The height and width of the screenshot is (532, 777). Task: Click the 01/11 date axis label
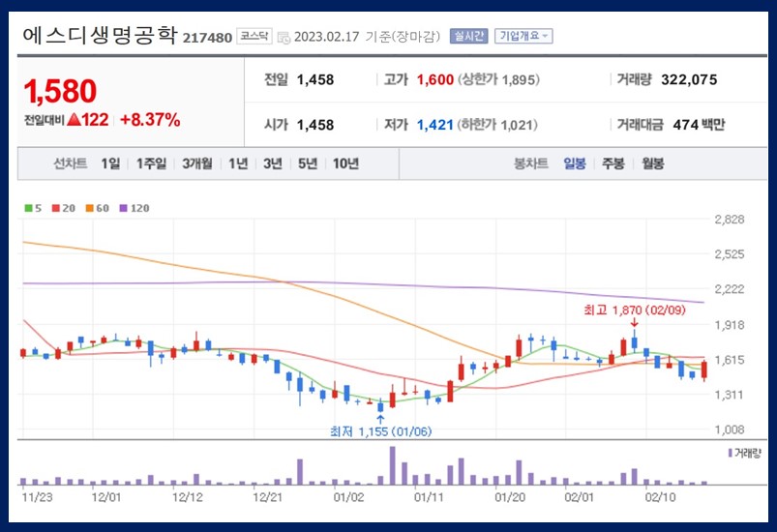(429, 497)
